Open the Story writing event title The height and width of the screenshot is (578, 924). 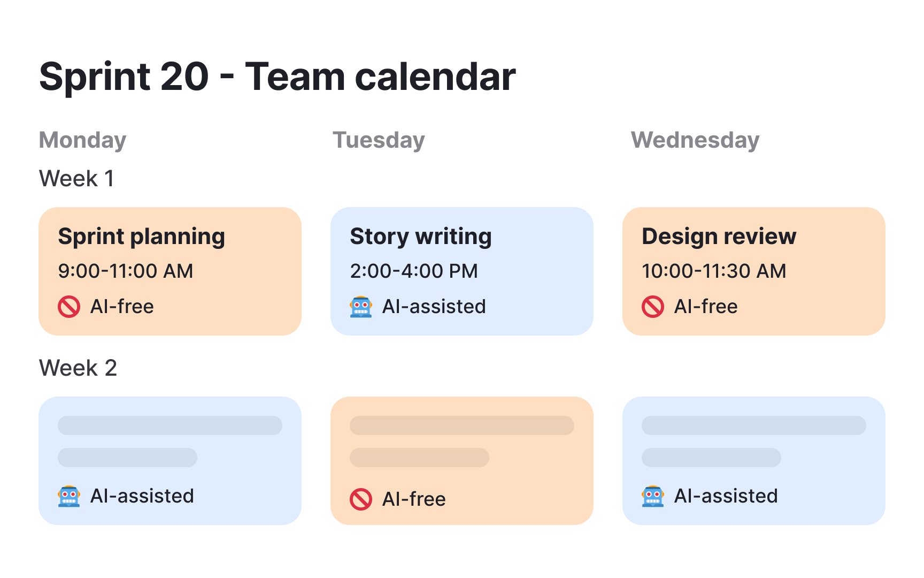click(x=421, y=237)
